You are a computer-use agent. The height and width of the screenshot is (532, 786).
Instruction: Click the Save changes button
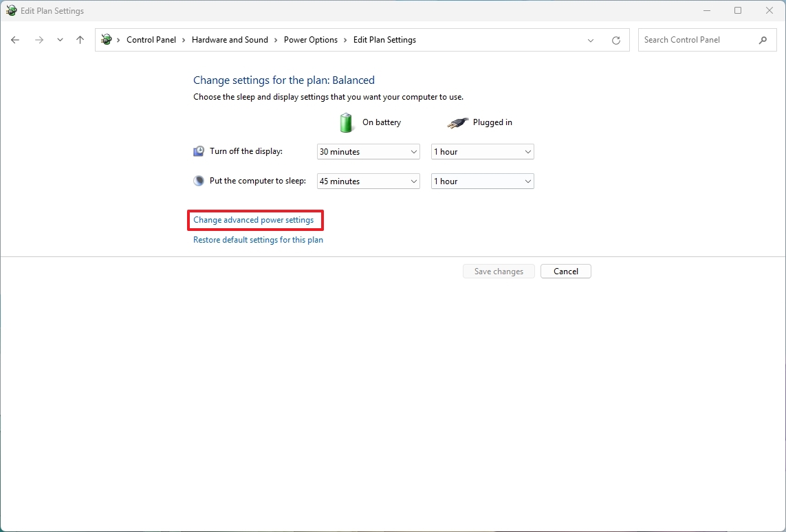[x=499, y=271]
